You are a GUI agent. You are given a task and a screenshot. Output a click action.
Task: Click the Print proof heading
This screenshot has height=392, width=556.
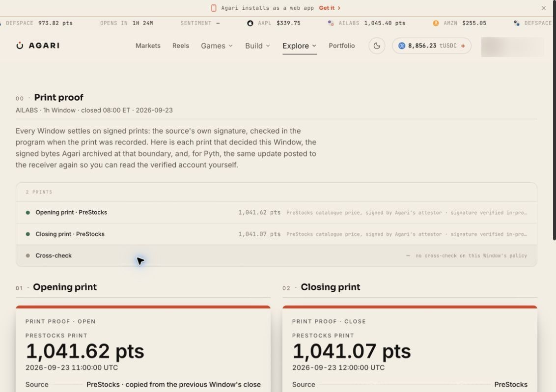[x=58, y=97]
